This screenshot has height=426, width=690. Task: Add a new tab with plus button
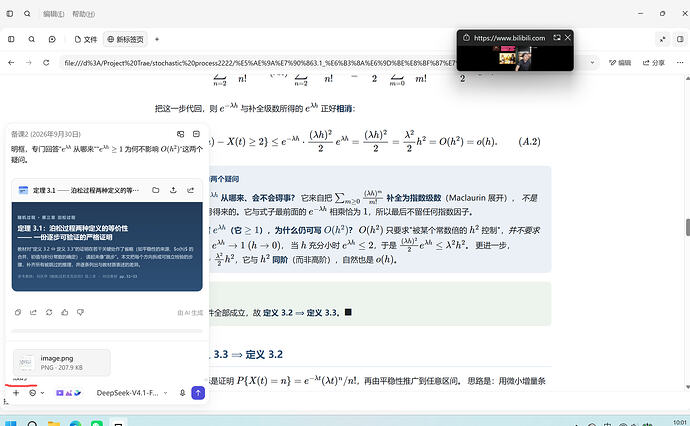[x=157, y=39]
